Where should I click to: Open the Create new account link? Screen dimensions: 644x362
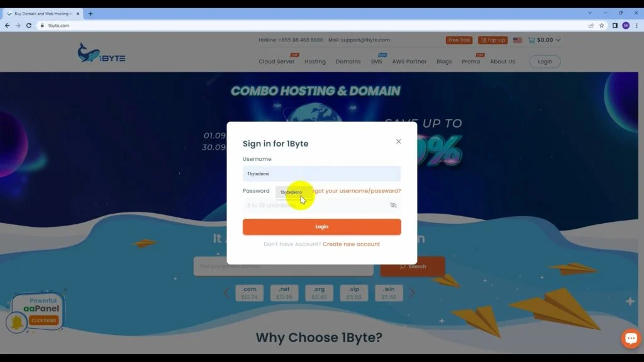click(351, 244)
